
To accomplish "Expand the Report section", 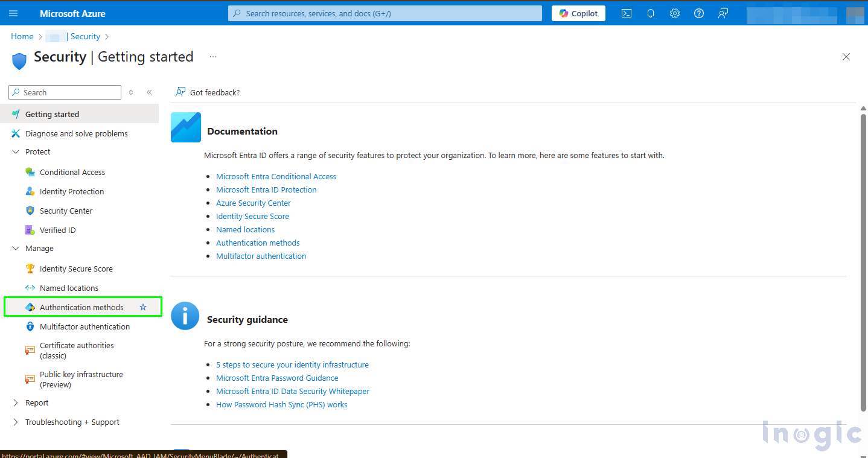I will 16,402.
